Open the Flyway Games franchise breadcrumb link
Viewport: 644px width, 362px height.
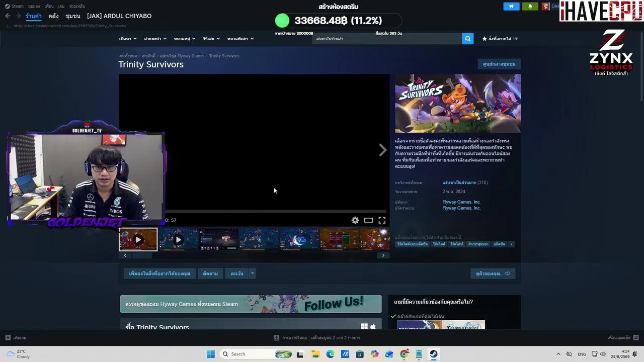pos(182,56)
